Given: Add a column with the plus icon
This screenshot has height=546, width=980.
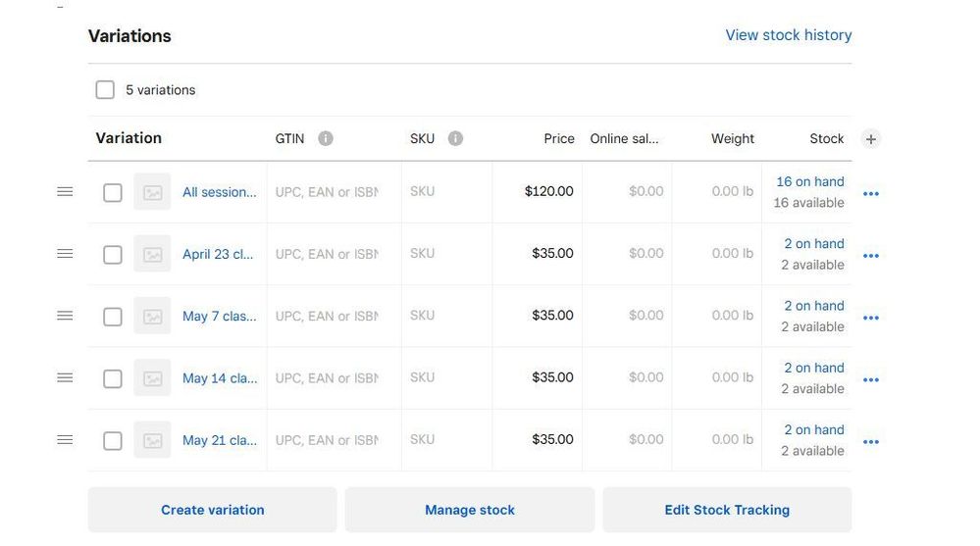Looking at the screenshot, I should coord(871,139).
